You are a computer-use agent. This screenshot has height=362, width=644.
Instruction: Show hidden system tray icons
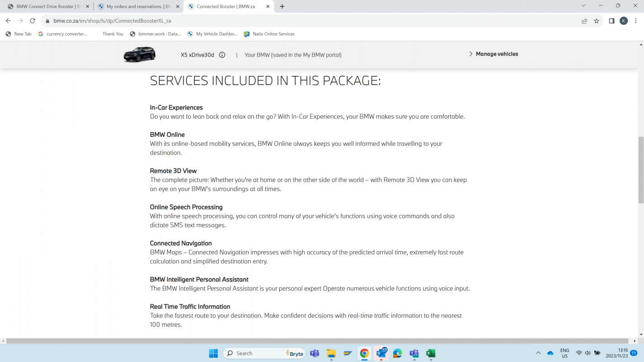538,353
